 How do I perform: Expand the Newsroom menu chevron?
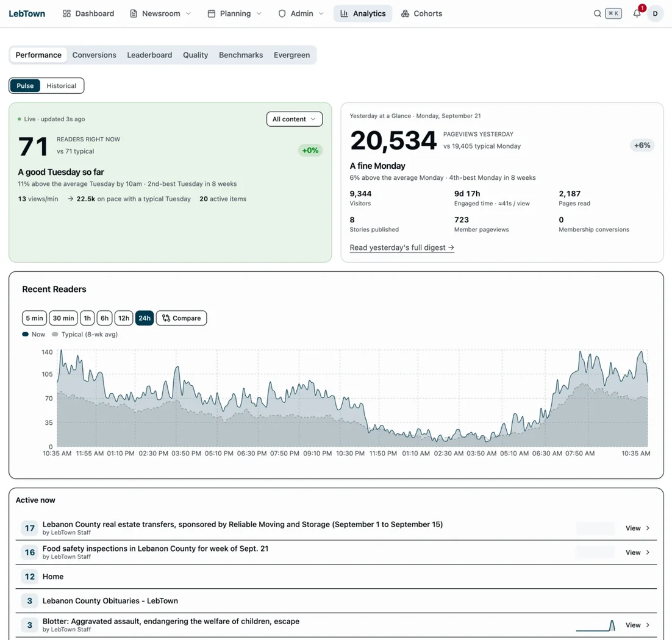tap(188, 13)
